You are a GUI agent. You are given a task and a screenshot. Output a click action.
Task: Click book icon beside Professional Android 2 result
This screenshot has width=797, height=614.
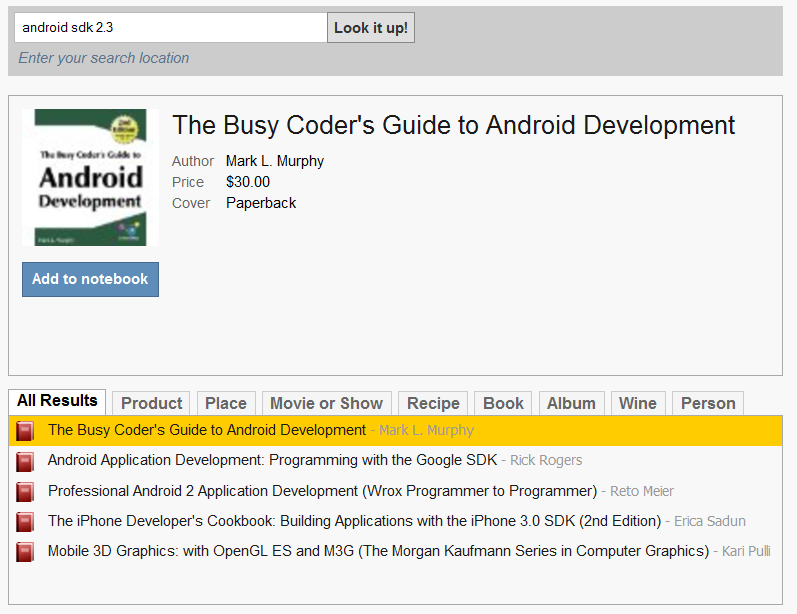(25, 492)
